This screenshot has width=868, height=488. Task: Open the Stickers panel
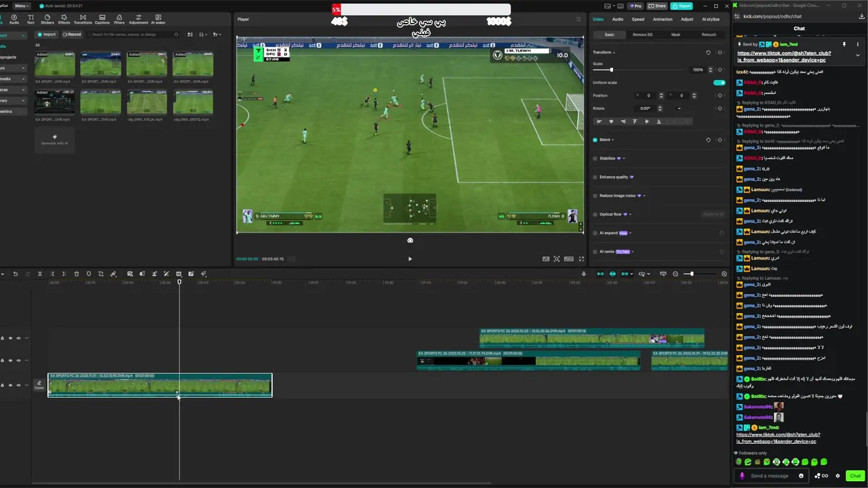point(47,19)
